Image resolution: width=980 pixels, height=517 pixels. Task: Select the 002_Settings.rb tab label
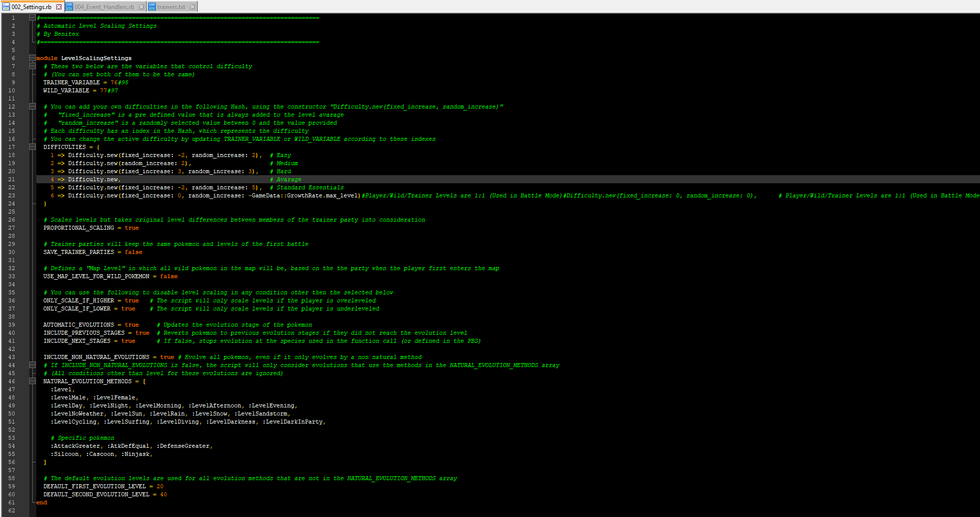pyautogui.click(x=31, y=7)
